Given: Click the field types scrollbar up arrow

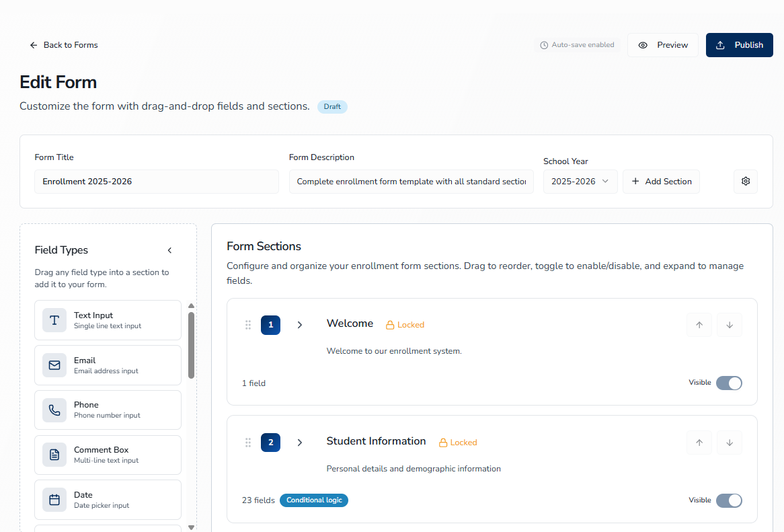Looking at the screenshot, I should 191,305.
